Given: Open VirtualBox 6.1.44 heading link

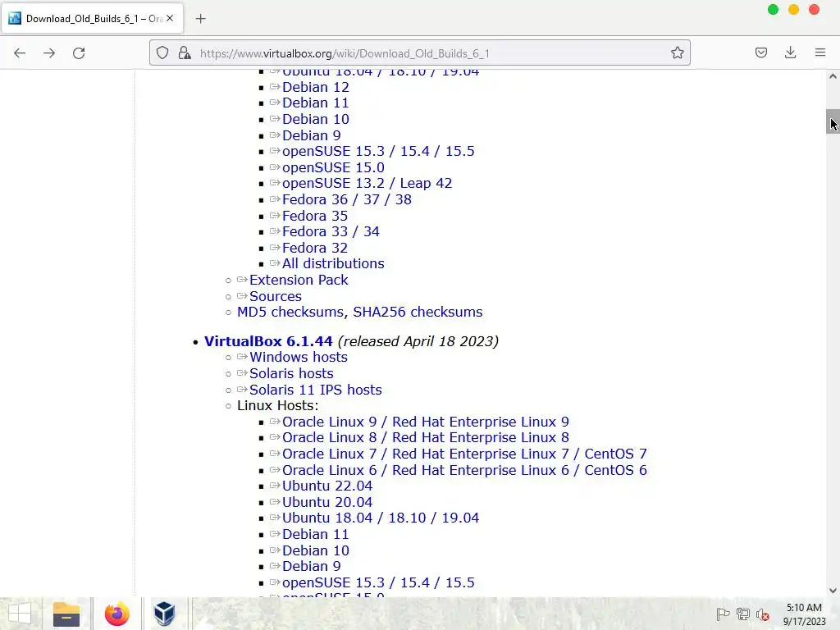Looking at the screenshot, I should click(268, 341).
